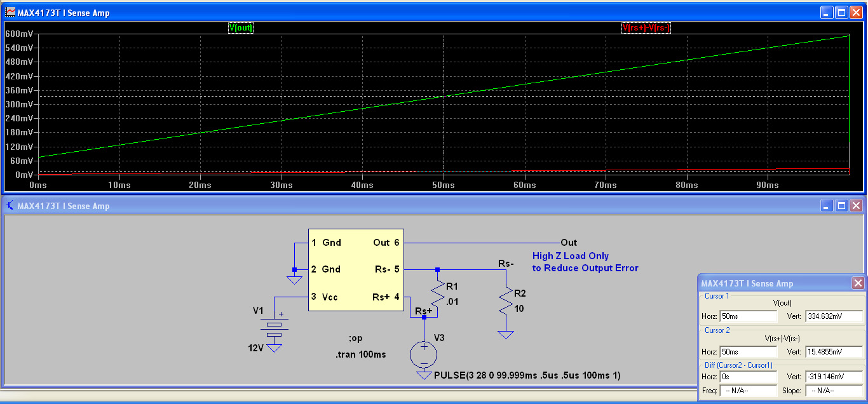Click the 12V value under V1
The image size is (868, 404).
coord(257,347)
